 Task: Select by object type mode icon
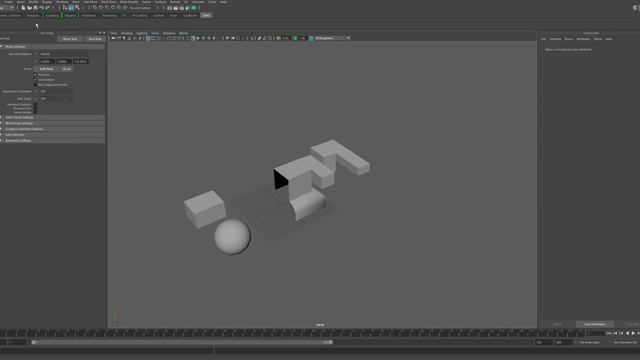pos(71,8)
